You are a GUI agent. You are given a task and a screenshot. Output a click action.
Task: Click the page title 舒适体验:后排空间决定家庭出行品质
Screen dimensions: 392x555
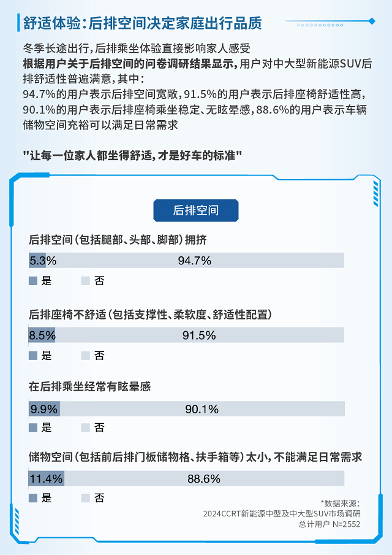tap(143, 23)
